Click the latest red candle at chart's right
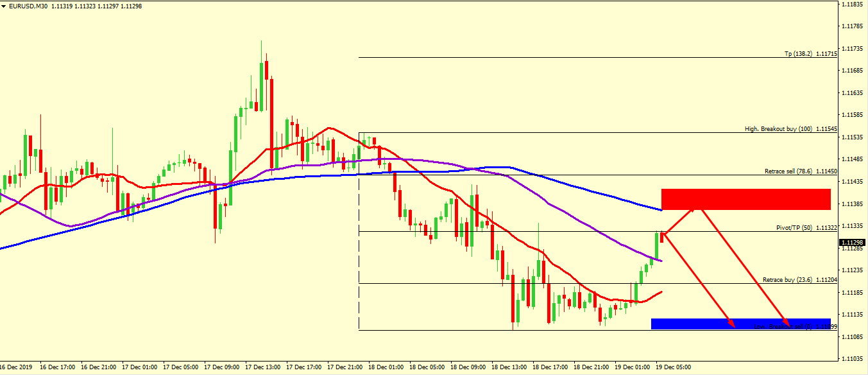Image resolution: width=868 pixels, height=375 pixels. 661,237
